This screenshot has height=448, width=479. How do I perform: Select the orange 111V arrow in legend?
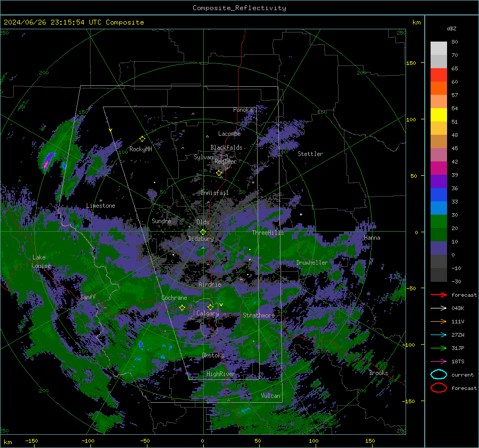(x=439, y=321)
